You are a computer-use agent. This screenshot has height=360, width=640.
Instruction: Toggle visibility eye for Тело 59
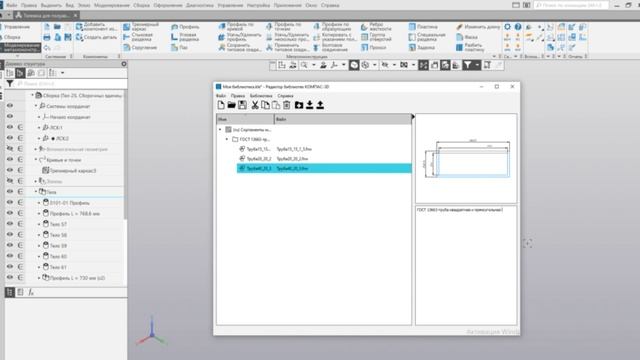(x=10, y=245)
